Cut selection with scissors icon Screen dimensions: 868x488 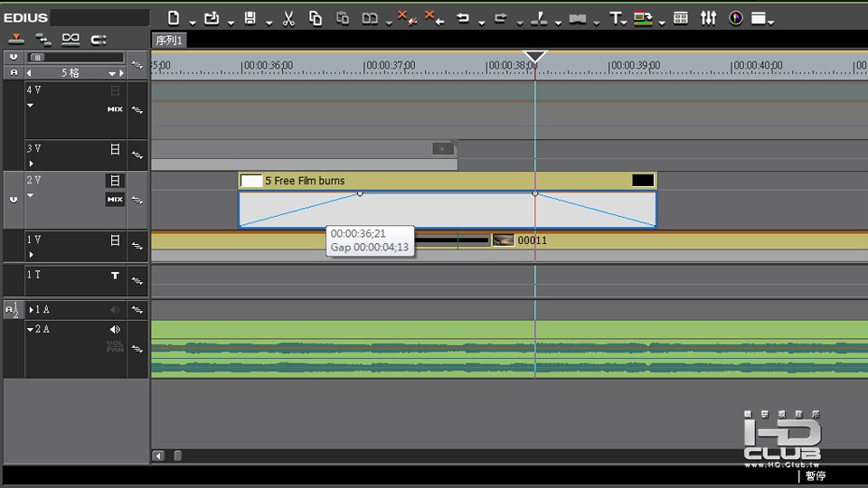pos(288,18)
